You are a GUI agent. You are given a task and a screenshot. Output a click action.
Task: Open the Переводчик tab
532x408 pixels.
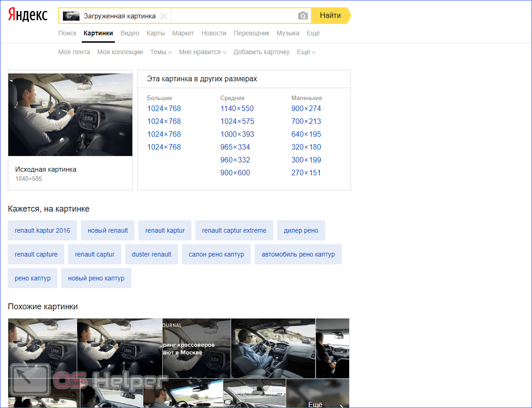(251, 33)
